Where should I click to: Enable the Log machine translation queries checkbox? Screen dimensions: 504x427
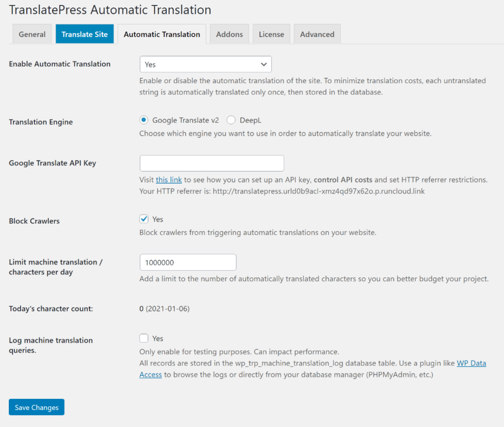144,338
